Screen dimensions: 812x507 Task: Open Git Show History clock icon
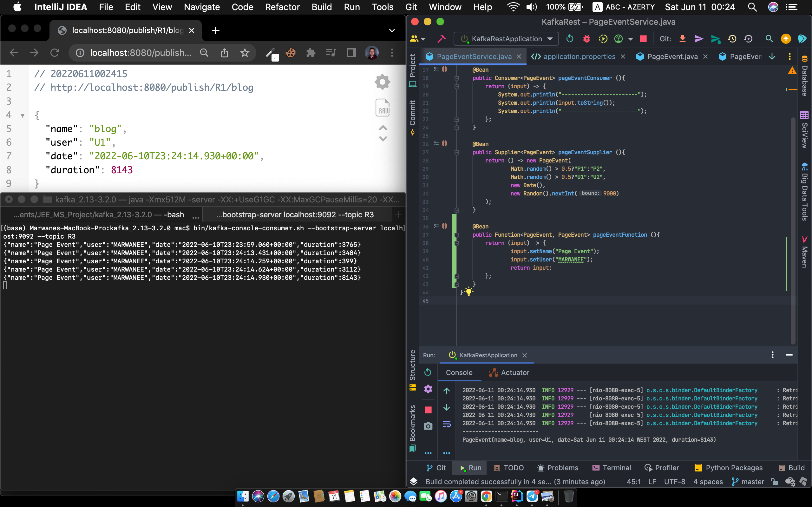(x=732, y=39)
